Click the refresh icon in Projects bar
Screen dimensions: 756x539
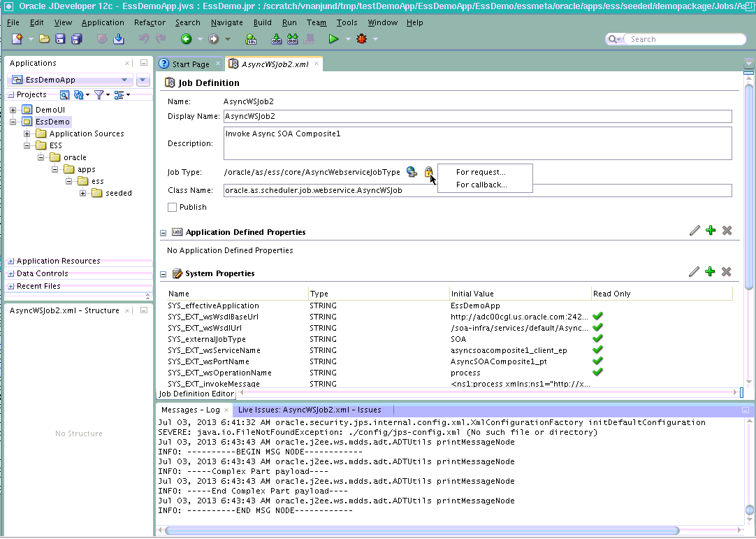78,95
